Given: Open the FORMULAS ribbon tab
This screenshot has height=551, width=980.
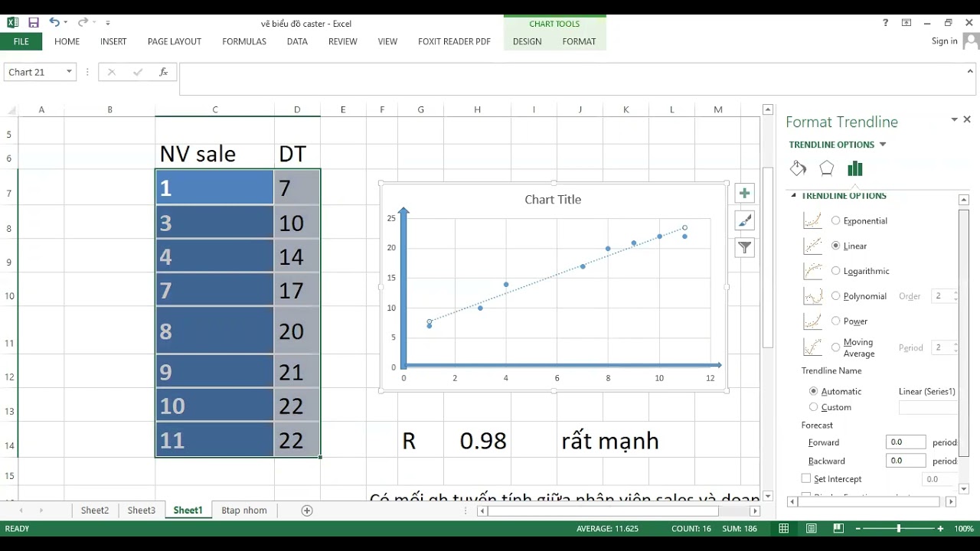Looking at the screenshot, I should point(244,41).
